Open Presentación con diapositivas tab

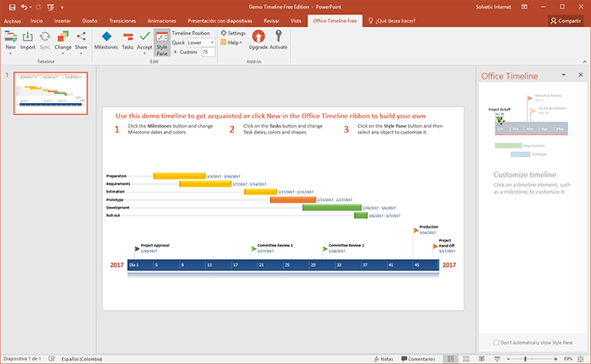[x=220, y=21]
